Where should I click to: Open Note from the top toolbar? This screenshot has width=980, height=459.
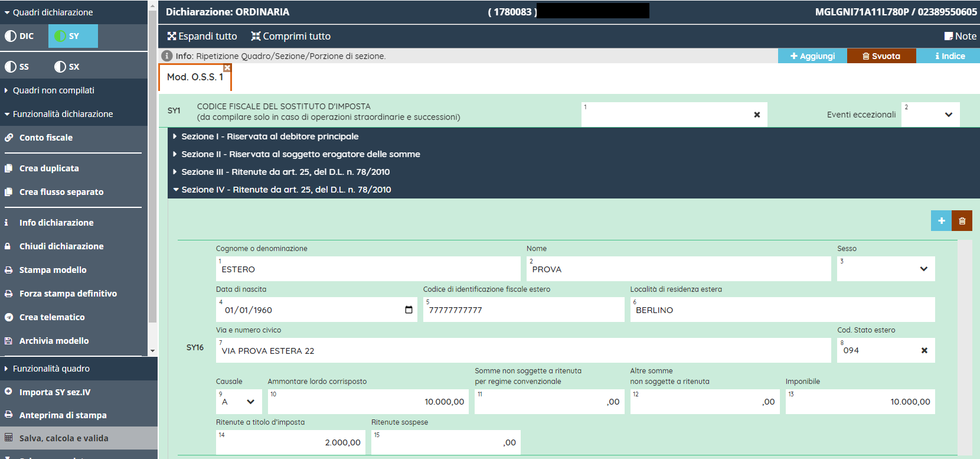tap(960, 36)
